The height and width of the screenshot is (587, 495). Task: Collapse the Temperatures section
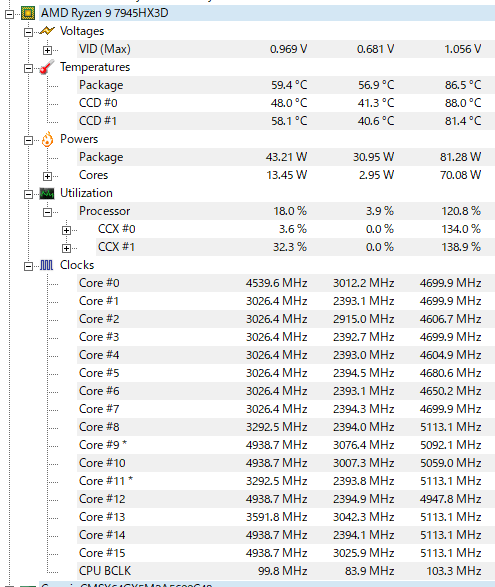click(28, 68)
